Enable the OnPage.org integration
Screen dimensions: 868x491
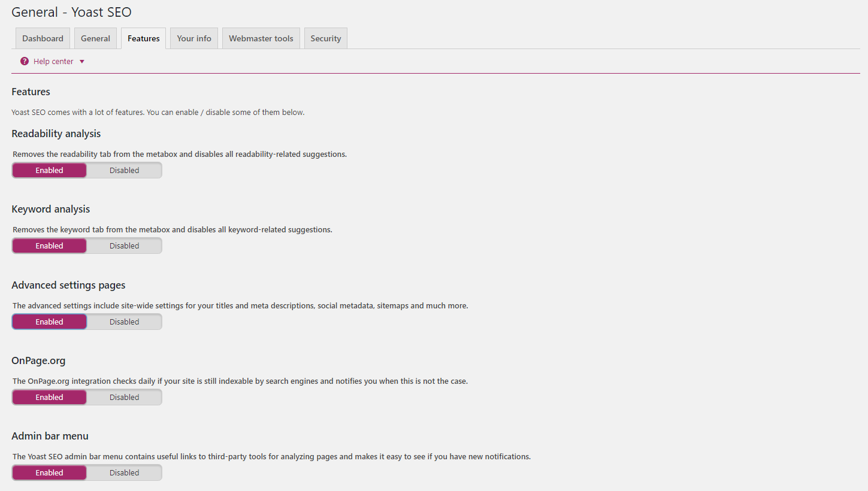coord(49,397)
